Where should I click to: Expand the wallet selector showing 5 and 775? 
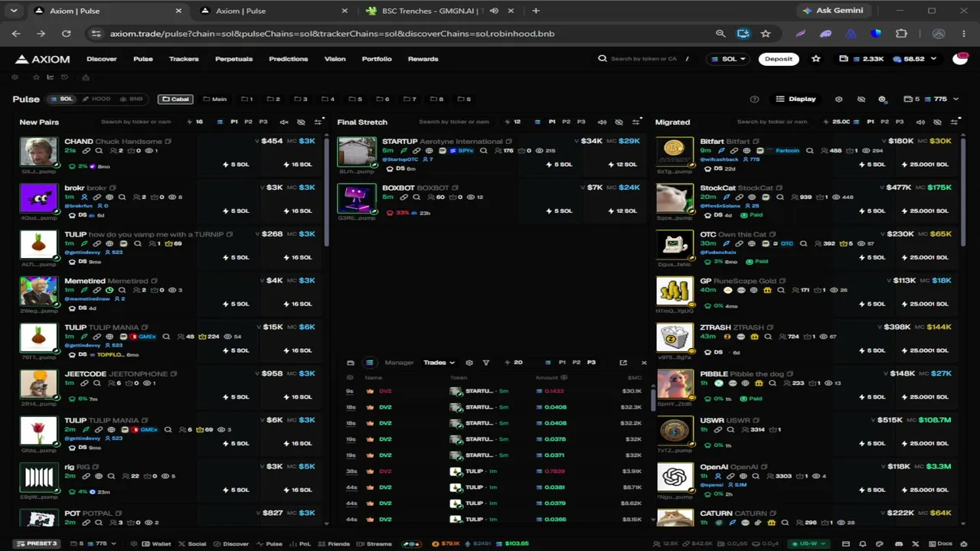coord(929,99)
